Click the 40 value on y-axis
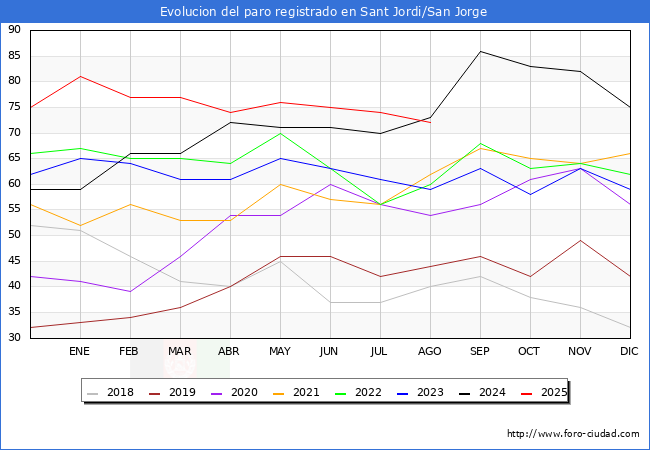The width and height of the screenshot is (650, 450). click(14, 286)
